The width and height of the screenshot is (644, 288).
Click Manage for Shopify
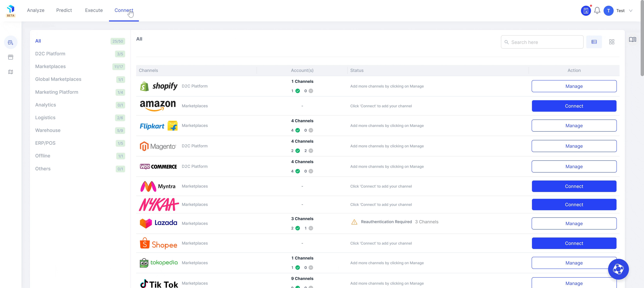click(574, 86)
